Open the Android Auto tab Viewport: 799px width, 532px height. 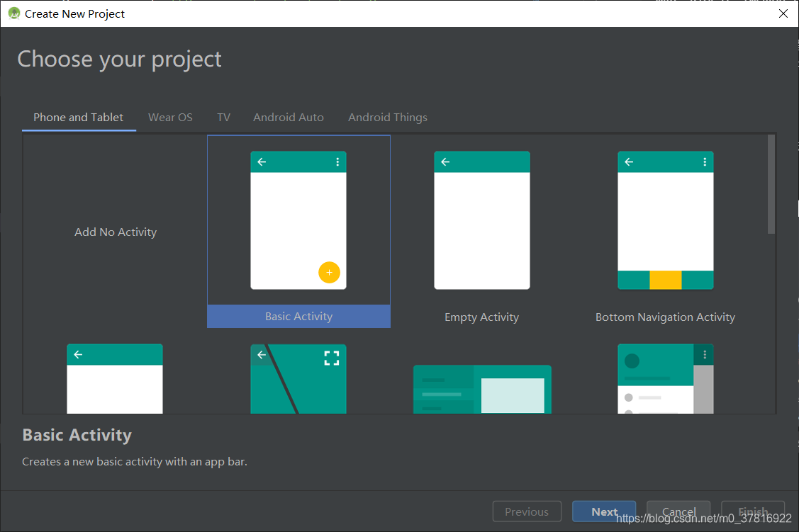click(289, 118)
